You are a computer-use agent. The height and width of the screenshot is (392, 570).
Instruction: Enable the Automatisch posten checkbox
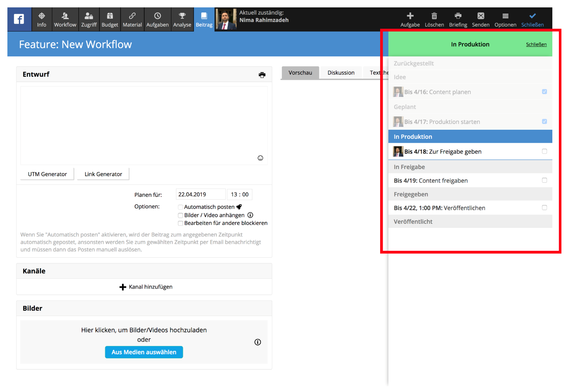pyautogui.click(x=180, y=207)
